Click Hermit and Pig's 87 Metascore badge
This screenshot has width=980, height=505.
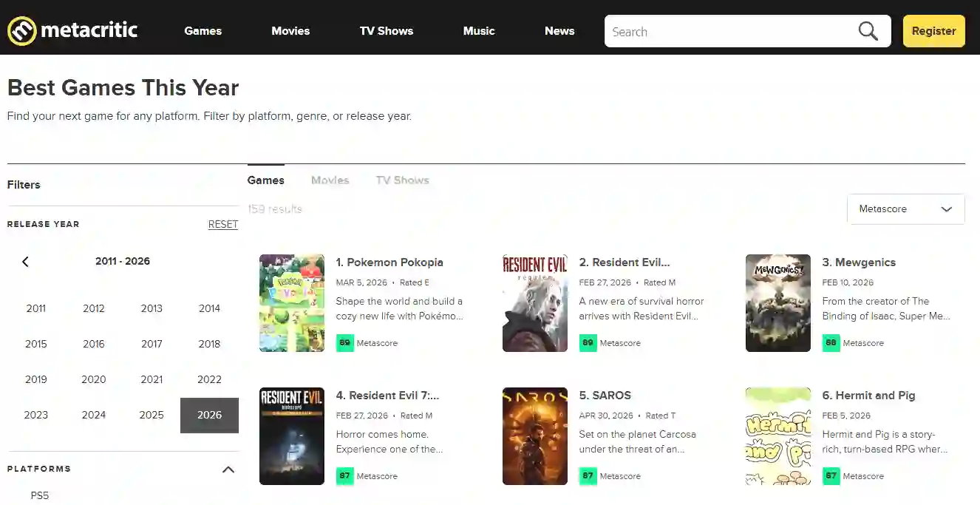point(831,476)
